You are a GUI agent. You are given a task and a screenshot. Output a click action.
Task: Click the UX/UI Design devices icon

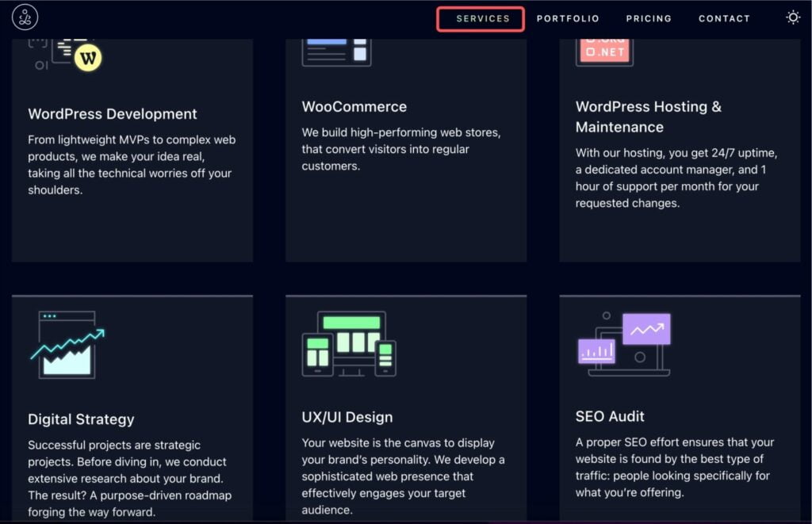(349, 344)
